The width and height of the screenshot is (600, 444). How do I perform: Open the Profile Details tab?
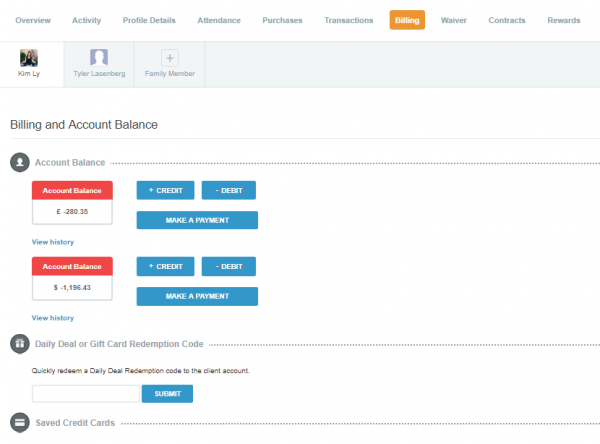[149, 20]
